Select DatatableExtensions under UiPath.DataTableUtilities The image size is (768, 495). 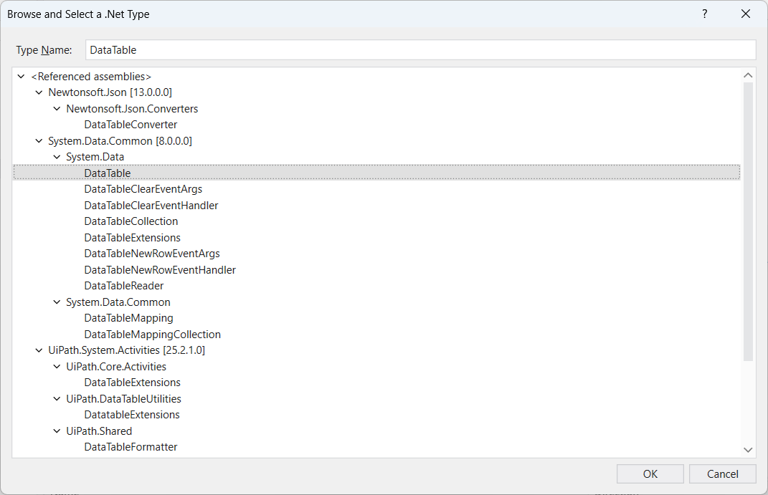[x=132, y=415]
